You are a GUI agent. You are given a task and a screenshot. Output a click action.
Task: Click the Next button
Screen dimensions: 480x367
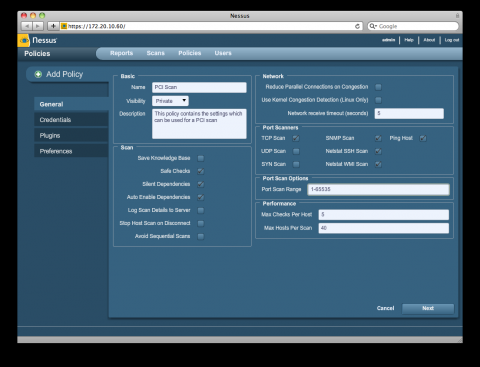point(428,308)
